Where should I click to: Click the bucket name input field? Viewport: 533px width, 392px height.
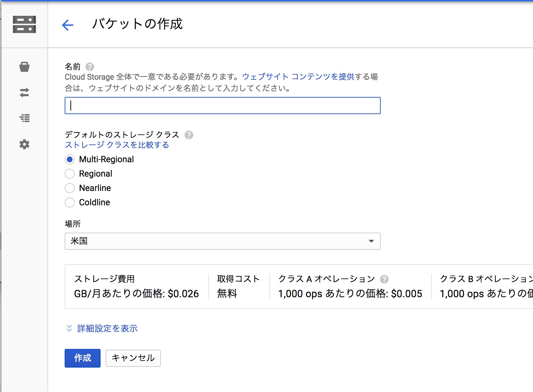tap(222, 106)
